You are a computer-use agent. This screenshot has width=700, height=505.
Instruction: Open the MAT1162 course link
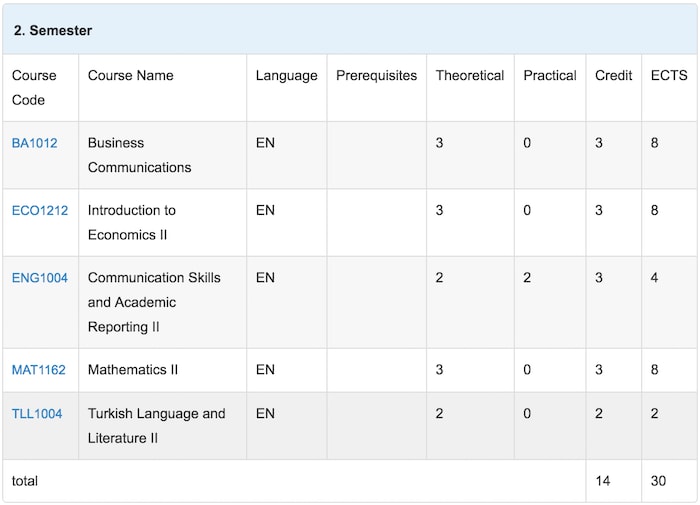(x=38, y=370)
